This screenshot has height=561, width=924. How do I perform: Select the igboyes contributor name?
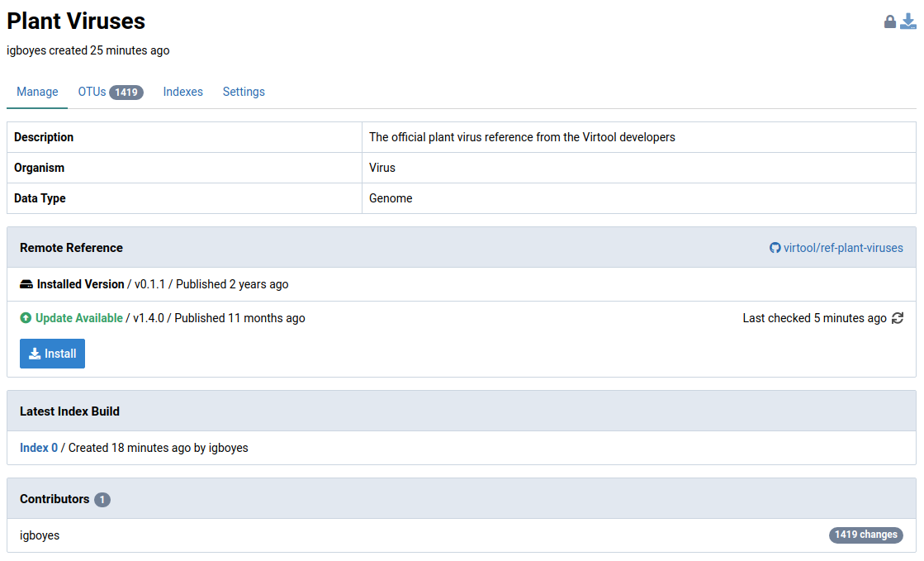[40, 535]
